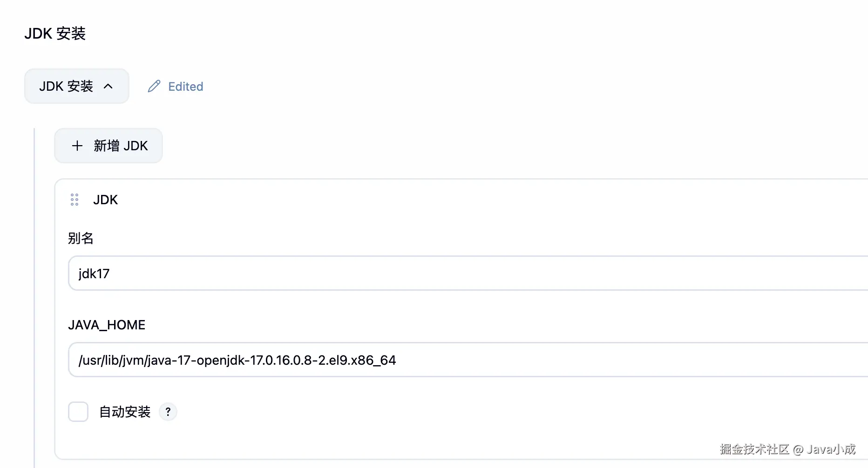Click the JAVA_HOME path input field
The image size is (868, 468).
point(326,360)
